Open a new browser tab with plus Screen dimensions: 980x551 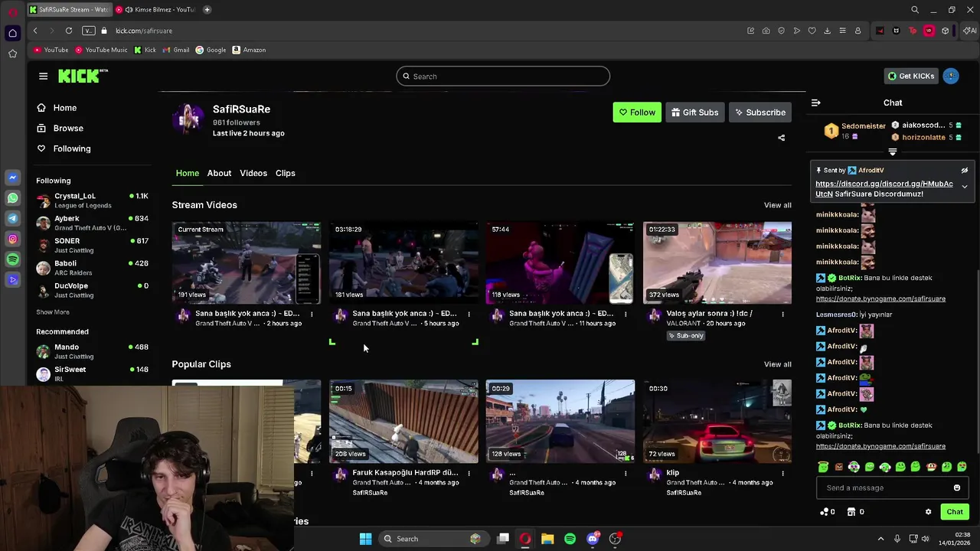point(207,9)
